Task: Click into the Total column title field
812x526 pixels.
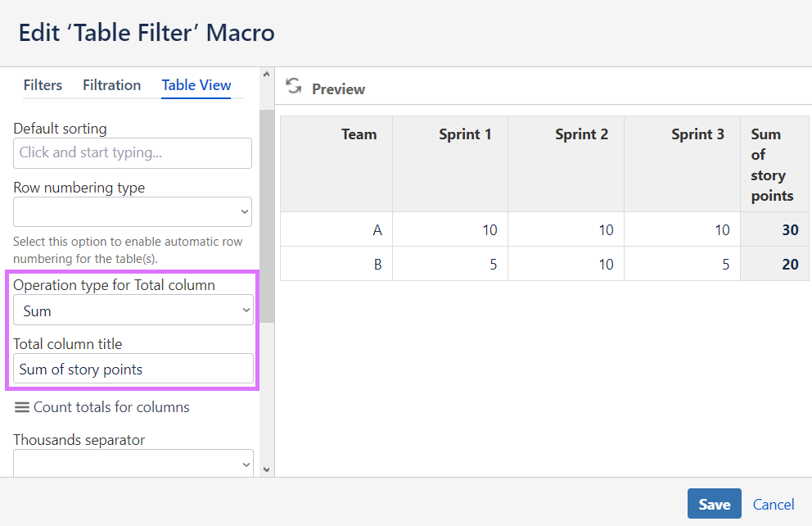Action: pyautogui.click(x=133, y=369)
